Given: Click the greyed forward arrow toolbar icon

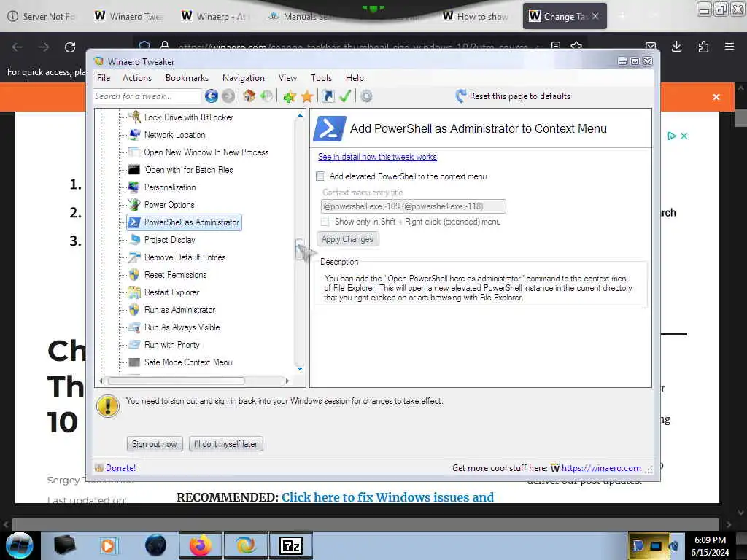Looking at the screenshot, I should point(228,96).
